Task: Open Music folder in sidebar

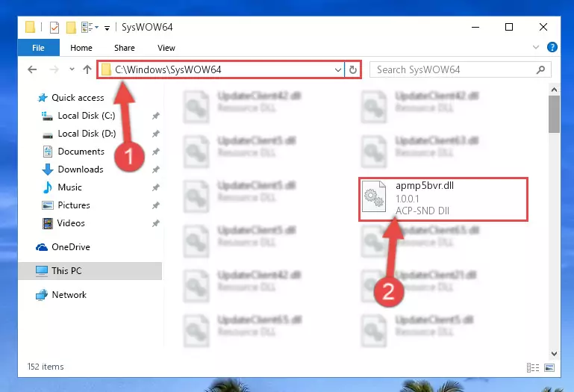Action: [x=69, y=187]
